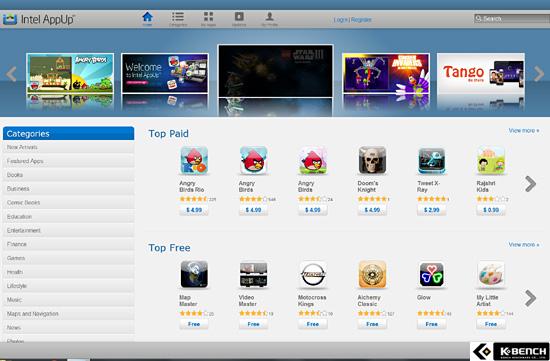Click the Intel AppUp logo

[x=39, y=19]
